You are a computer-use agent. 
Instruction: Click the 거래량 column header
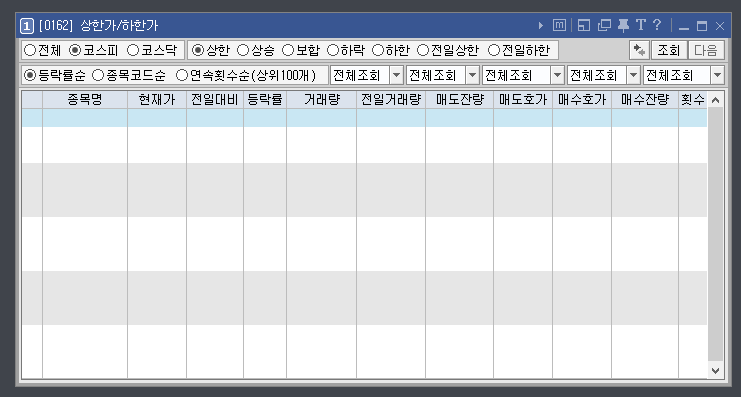tap(321, 100)
